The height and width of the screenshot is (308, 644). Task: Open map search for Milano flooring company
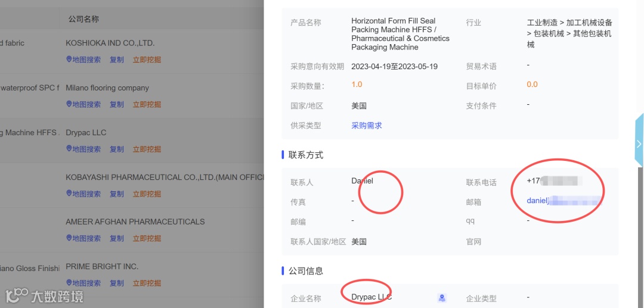(x=83, y=104)
